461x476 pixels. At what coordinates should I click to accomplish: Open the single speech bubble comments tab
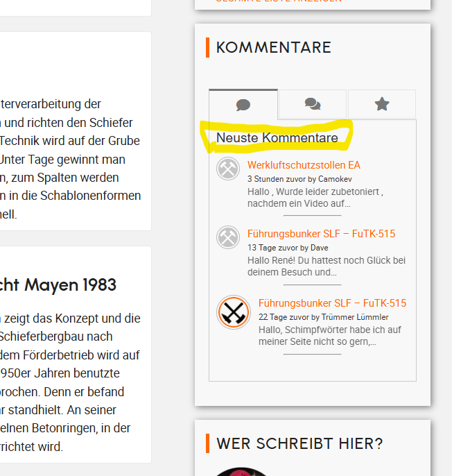click(243, 105)
